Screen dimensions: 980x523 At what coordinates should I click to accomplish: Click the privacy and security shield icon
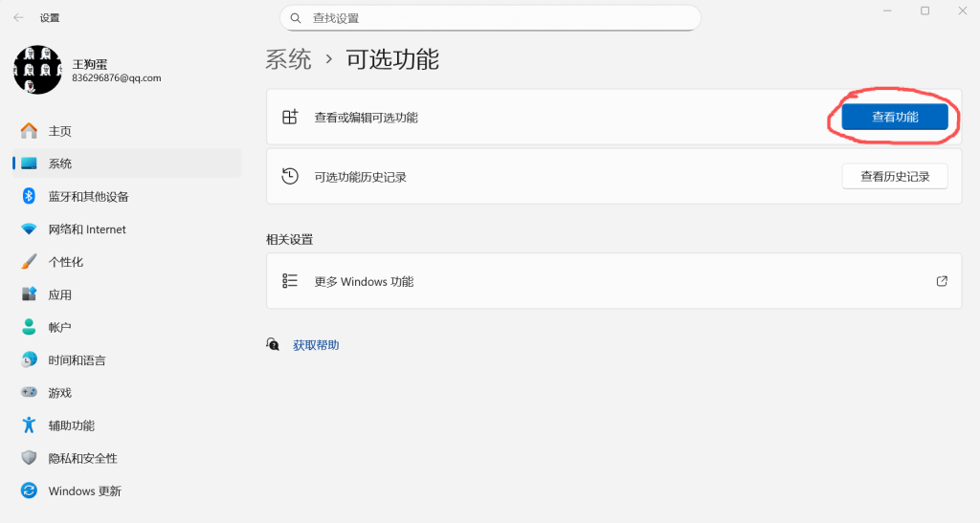[x=29, y=458]
